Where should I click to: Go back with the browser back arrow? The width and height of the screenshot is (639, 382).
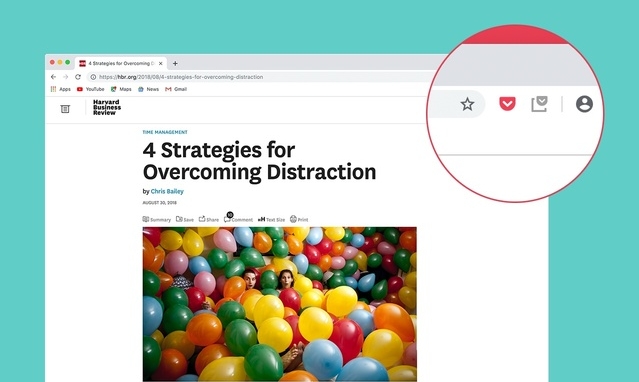[53, 77]
